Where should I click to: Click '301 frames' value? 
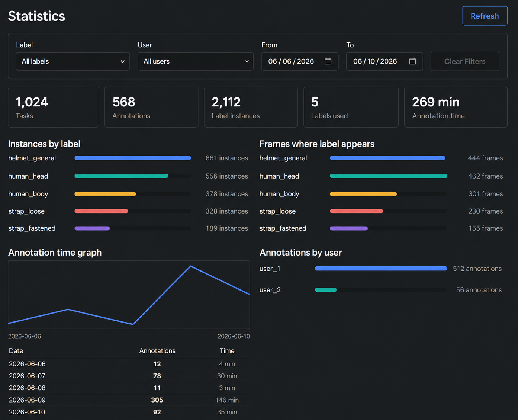[x=485, y=194]
